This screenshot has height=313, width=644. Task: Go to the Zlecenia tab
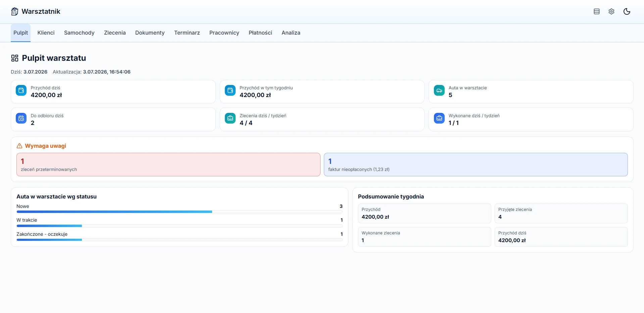point(115,33)
